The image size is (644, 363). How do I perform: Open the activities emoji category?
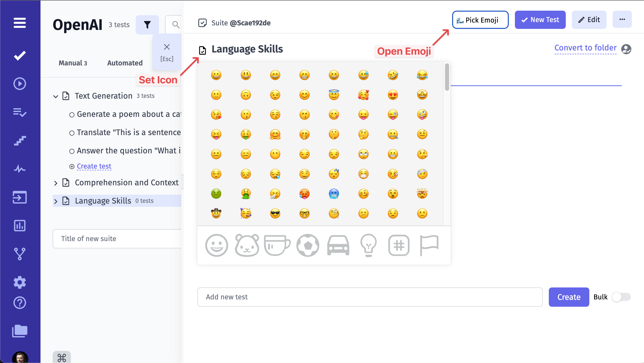coord(308,245)
